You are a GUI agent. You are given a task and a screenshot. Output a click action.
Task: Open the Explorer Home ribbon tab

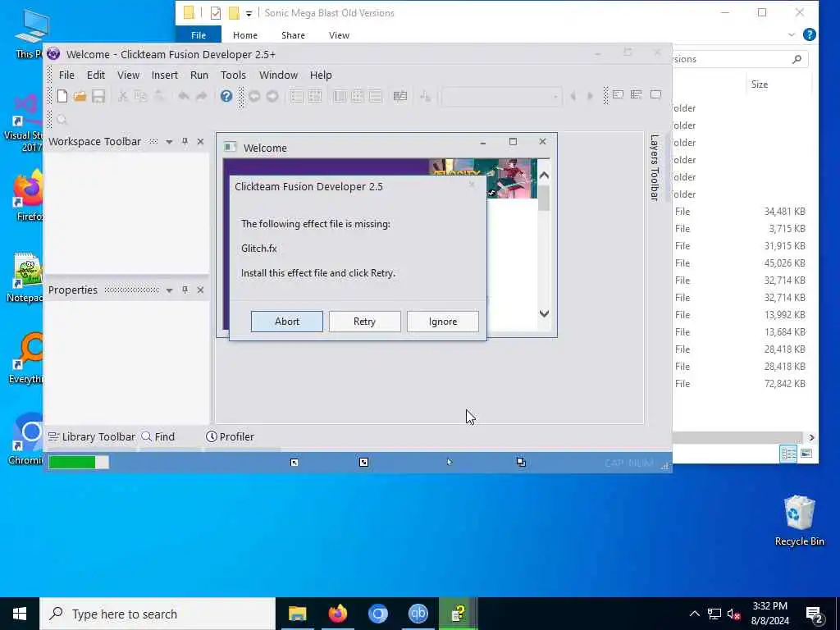pos(244,35)
